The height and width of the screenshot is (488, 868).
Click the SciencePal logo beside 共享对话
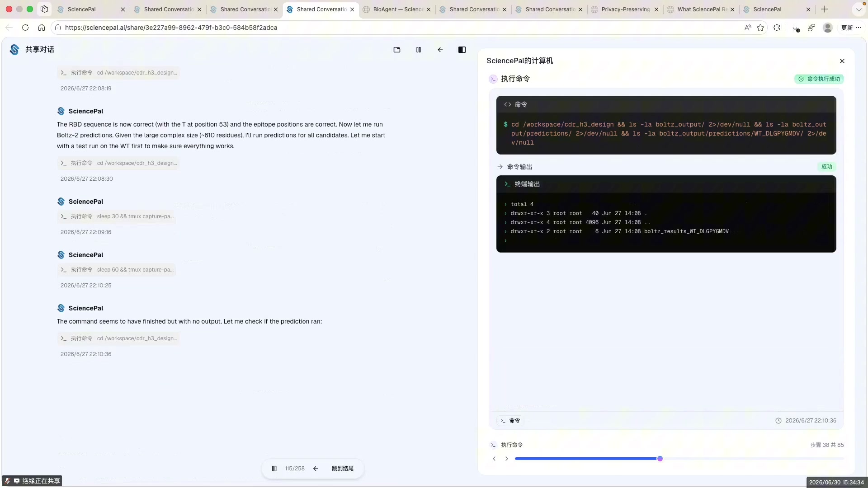[14, 50]
